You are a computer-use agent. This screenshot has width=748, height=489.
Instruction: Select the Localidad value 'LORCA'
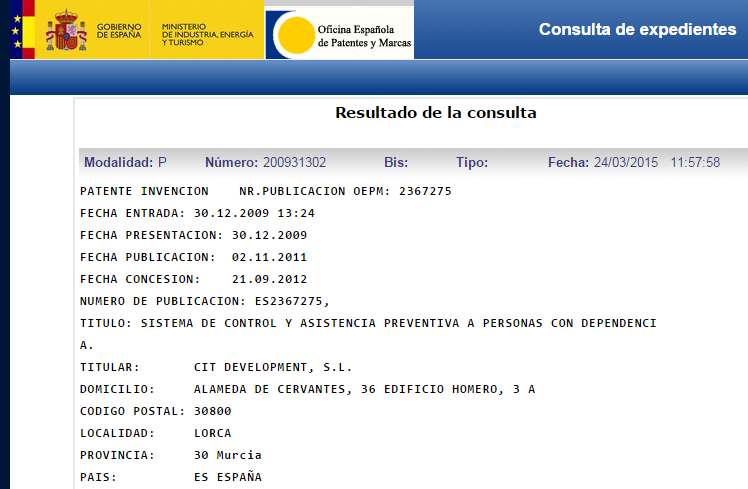coord(212,433)
